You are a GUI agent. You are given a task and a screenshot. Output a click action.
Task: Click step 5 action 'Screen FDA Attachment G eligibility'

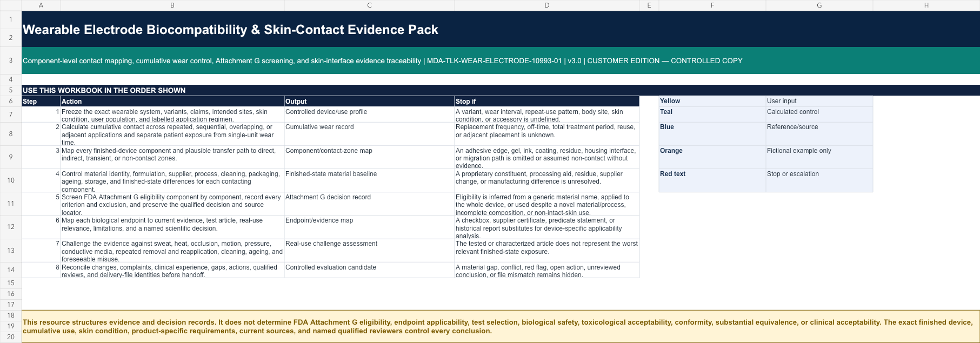click(x=172, y=204)
